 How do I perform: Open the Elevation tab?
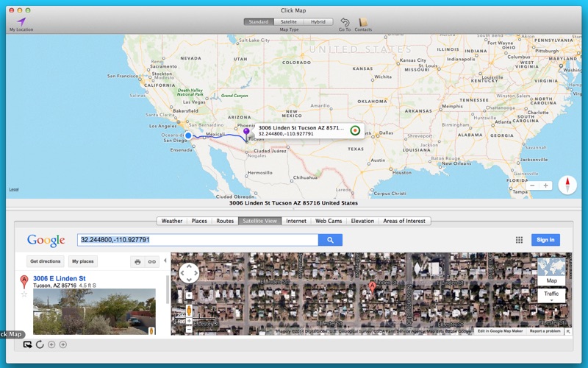(362, 221)
